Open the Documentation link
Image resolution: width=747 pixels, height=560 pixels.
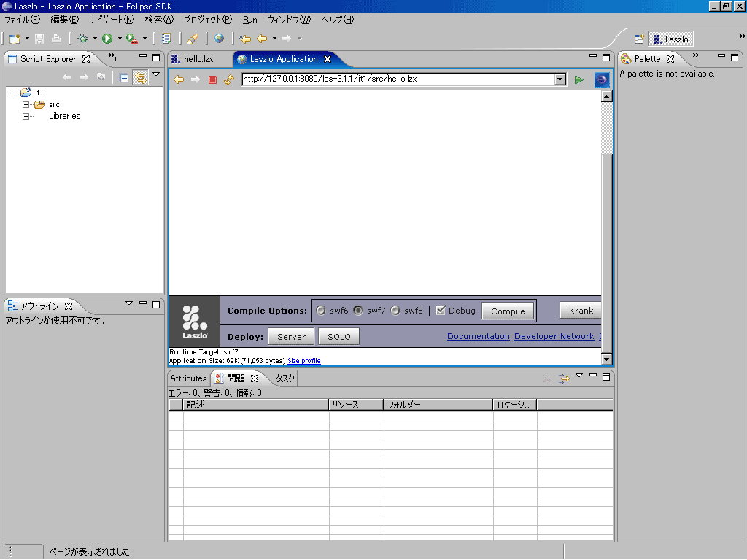click(x=479, y=336)
